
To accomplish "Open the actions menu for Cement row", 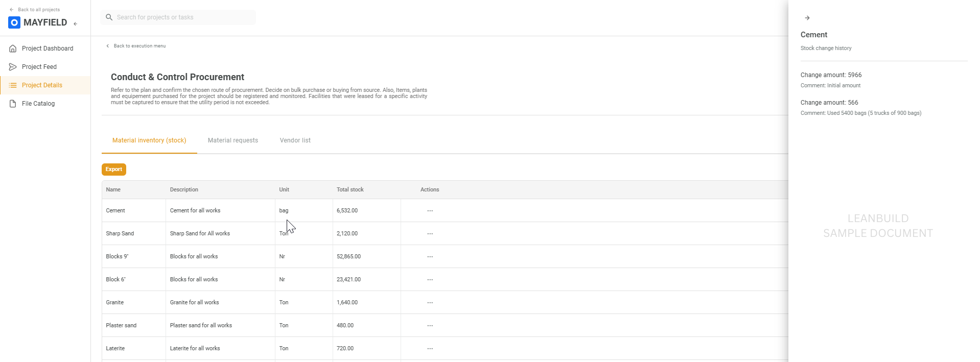I will click(430, 211).
